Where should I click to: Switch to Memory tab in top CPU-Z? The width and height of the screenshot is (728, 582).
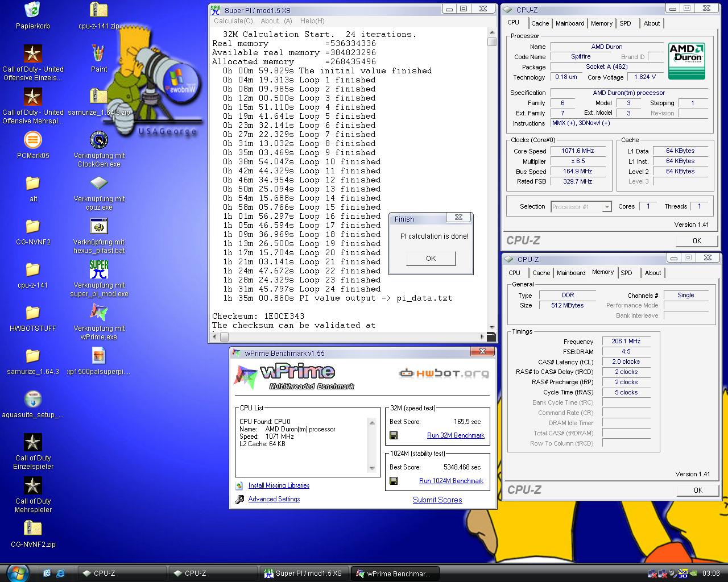(x=601, y=23)
